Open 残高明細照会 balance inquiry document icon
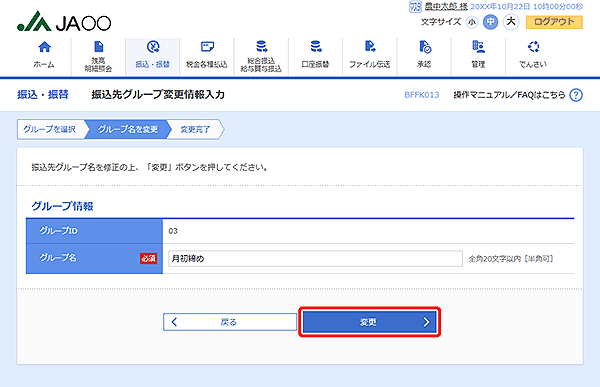 pyautogui.click(x=99, y=47)
